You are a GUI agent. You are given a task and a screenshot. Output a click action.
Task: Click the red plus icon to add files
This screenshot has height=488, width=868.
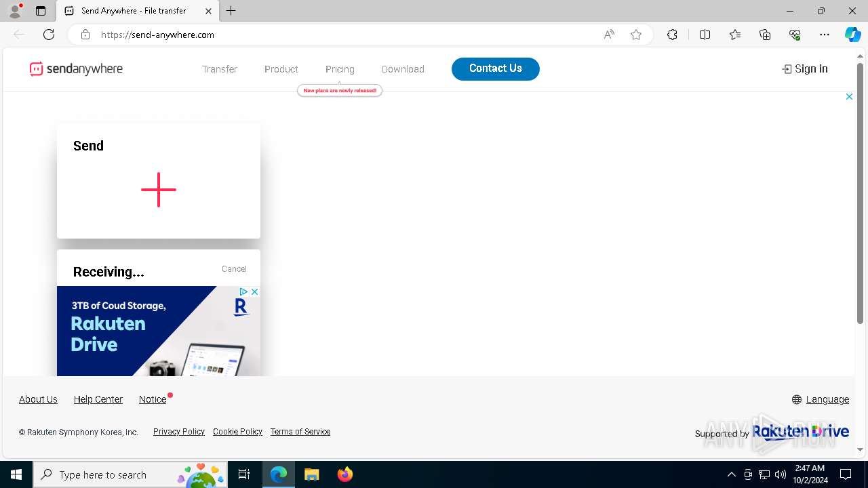point(159,190)
